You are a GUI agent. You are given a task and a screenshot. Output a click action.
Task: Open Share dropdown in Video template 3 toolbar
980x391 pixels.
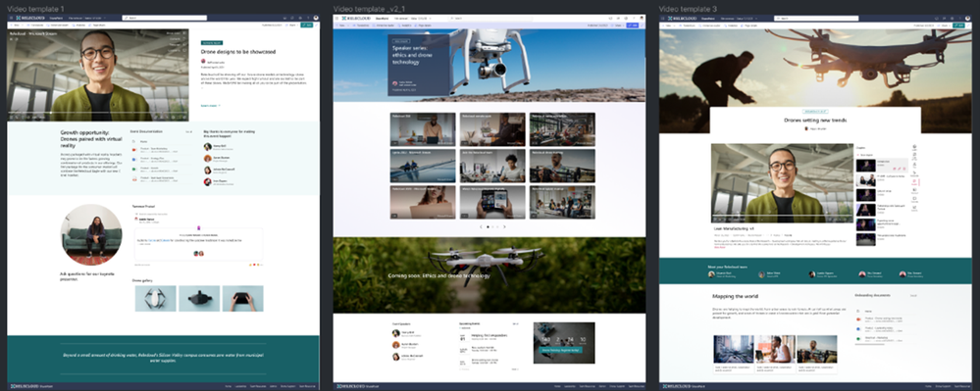click(945, 25)
